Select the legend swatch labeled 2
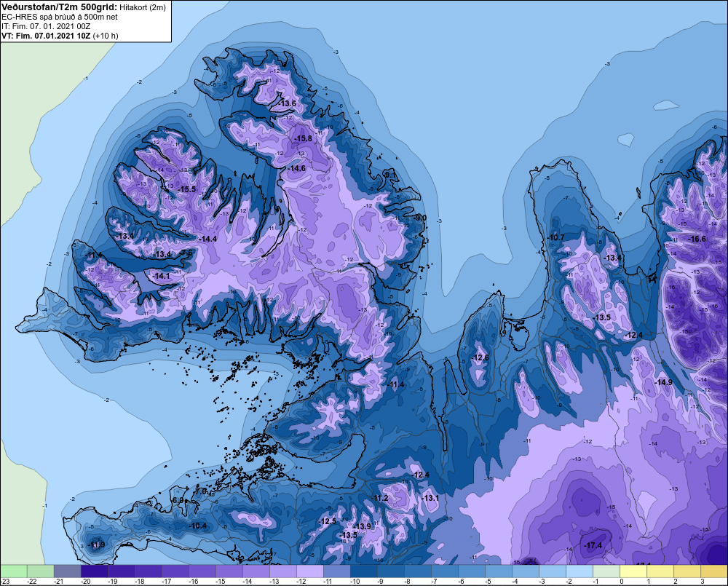Image resolution: width=728 pixels, height=586 pixels. coord(687,571)
